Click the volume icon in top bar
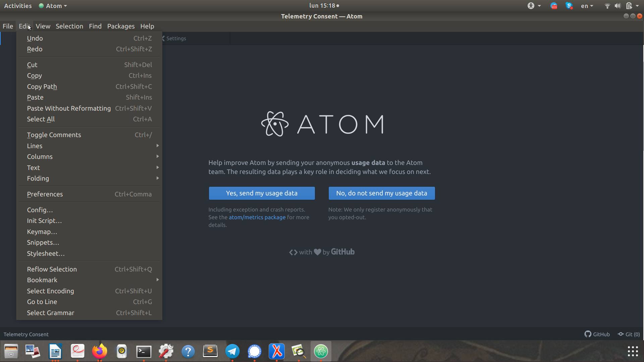Viewport: 644px width, 362px height. 618,6
